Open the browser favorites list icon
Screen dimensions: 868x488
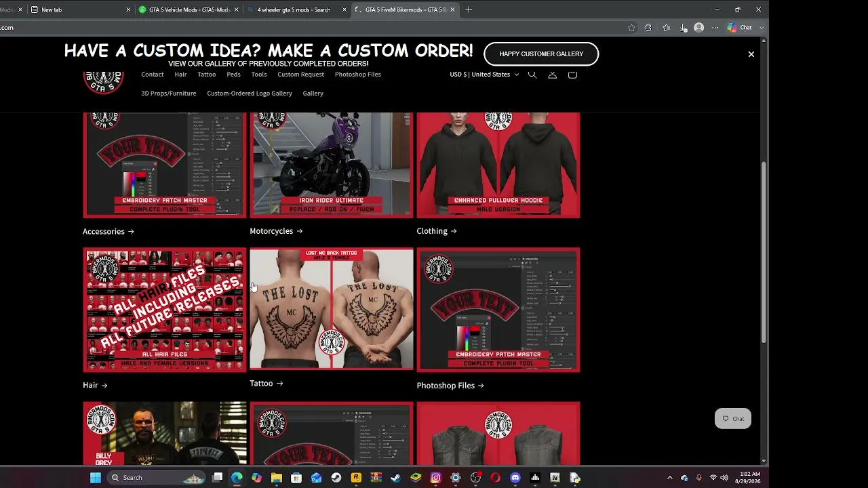click(666, 28)
